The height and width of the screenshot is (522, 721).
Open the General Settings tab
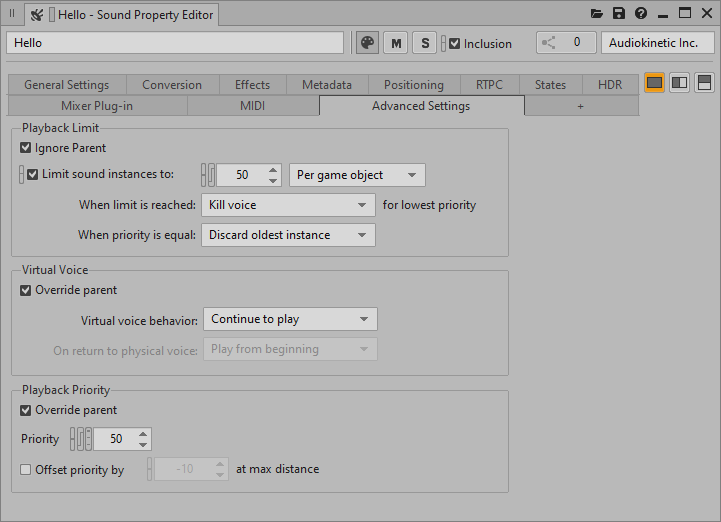[x=67, y=85]
